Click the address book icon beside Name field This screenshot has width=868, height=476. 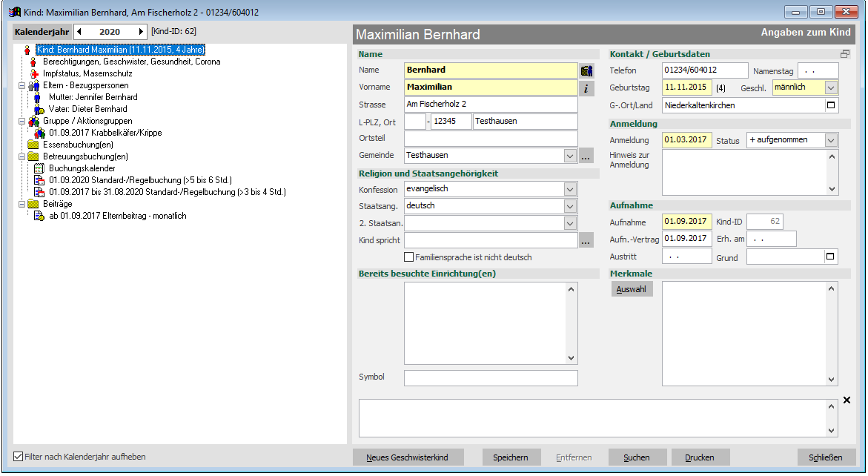tap(587, 70)
